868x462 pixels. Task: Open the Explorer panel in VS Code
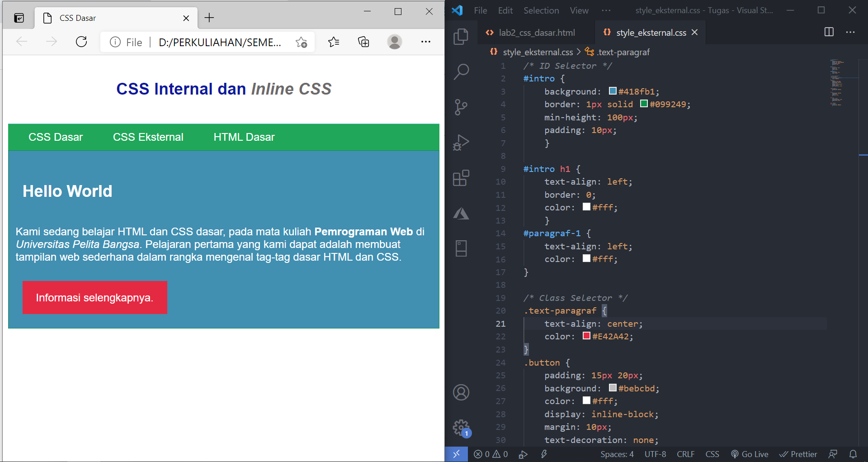coord(461,37)
